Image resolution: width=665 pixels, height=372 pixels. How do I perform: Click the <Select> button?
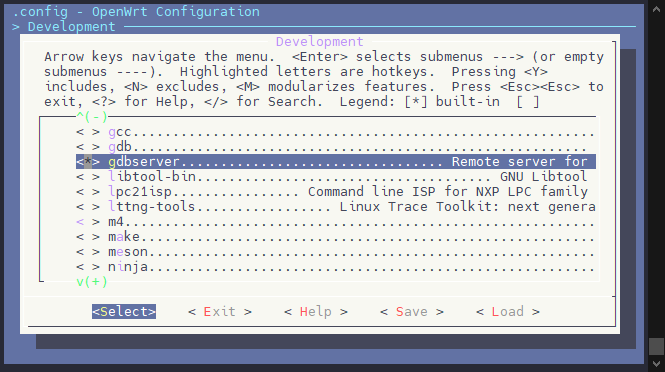[x=124, y=312]
